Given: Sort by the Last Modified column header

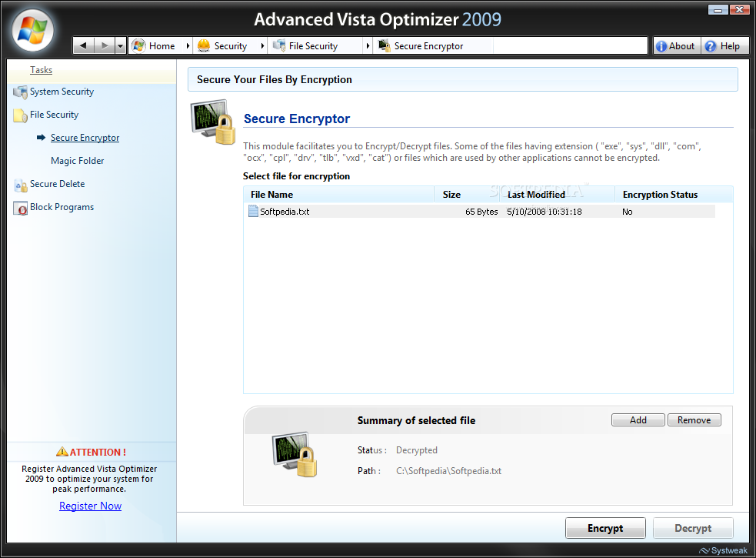Looking at the screenshot, I should 557,195.
